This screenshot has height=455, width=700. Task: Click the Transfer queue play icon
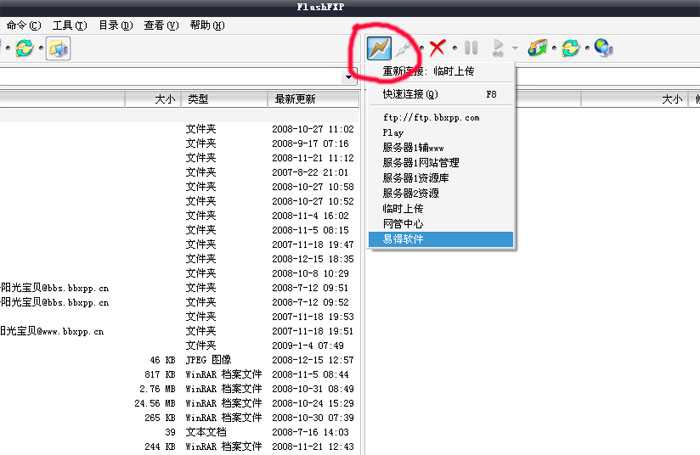pos(498,48)
